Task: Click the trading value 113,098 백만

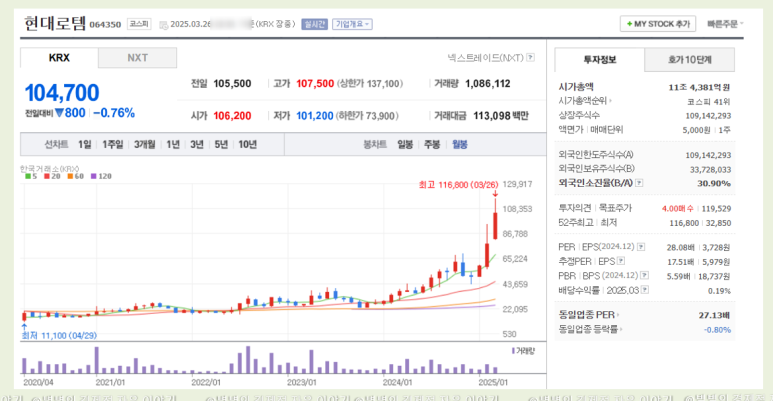Action: click(501, 116)
